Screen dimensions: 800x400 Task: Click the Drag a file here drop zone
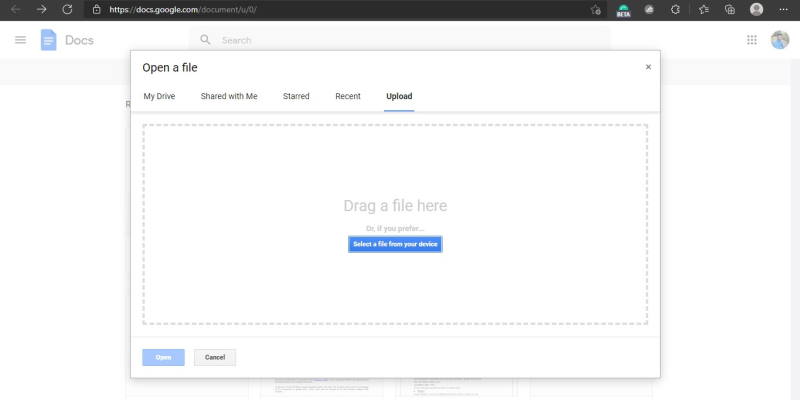point(395,224)
